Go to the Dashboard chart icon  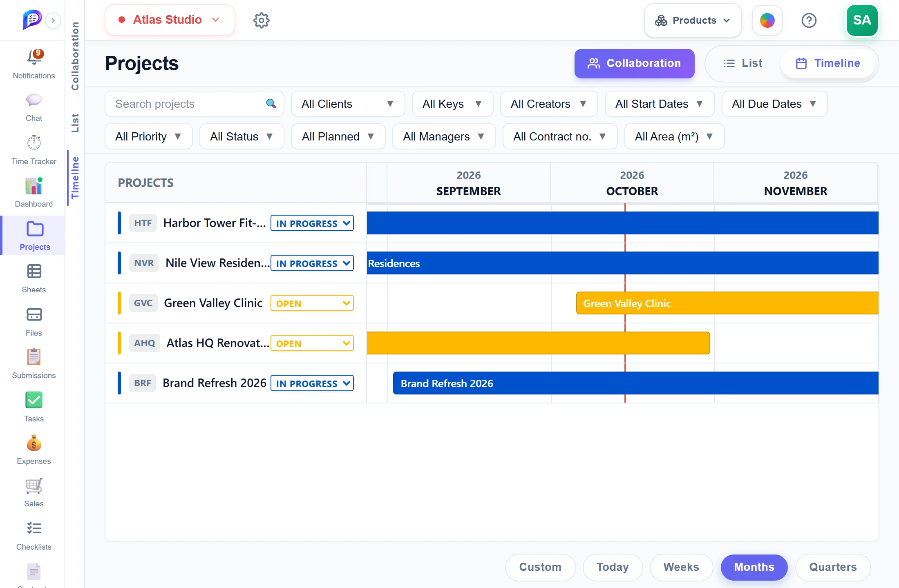[x=34, y=186]
